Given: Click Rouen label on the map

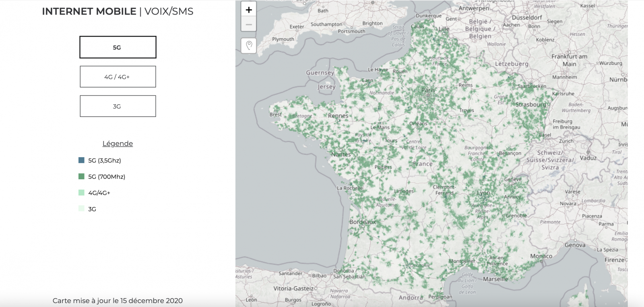Looking at the screenshot, I should [x=400, y=71].
